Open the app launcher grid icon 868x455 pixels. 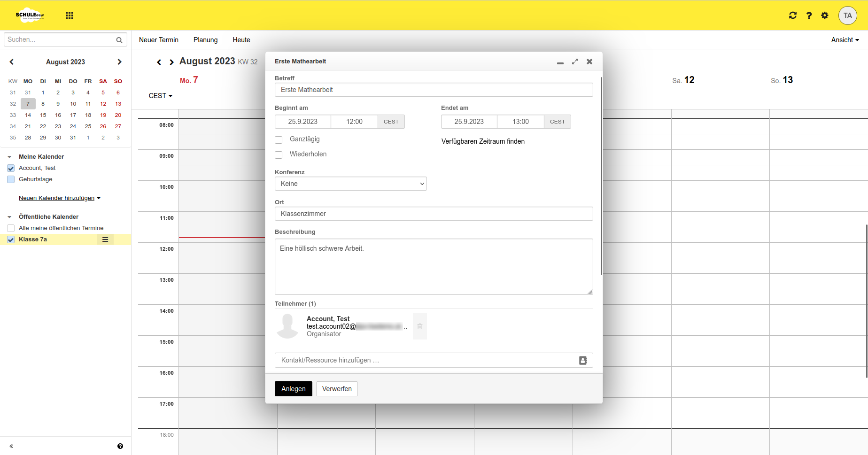pos(70,15)
